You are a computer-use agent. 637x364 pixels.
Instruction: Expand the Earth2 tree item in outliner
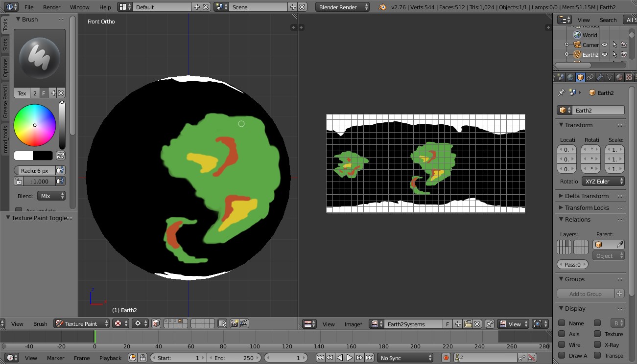567,54
